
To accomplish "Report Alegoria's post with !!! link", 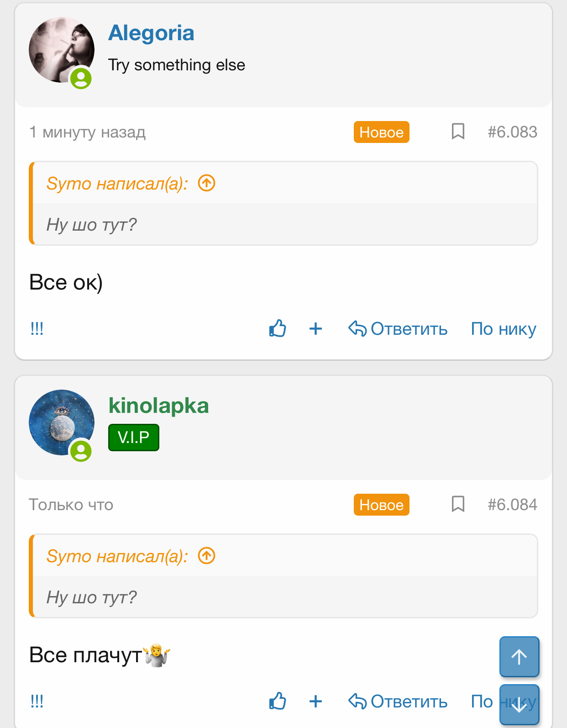I will pos(37,329).
